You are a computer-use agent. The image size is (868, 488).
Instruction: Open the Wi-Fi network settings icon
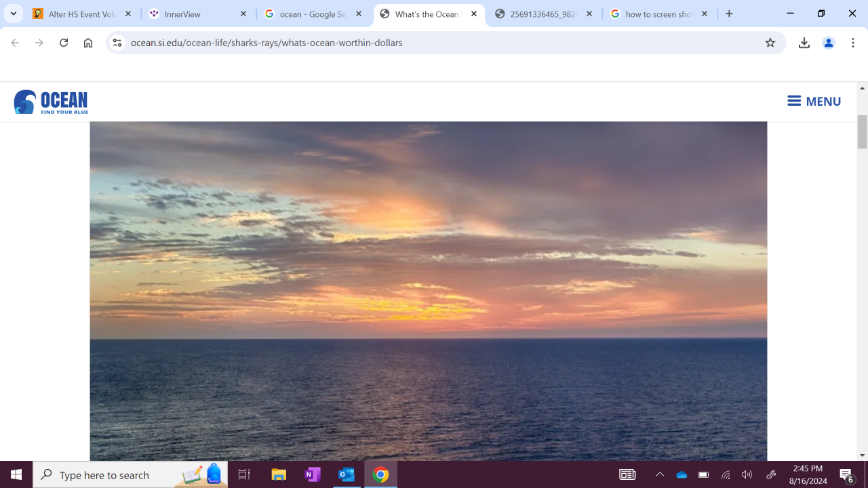click(x=725, y=474)
